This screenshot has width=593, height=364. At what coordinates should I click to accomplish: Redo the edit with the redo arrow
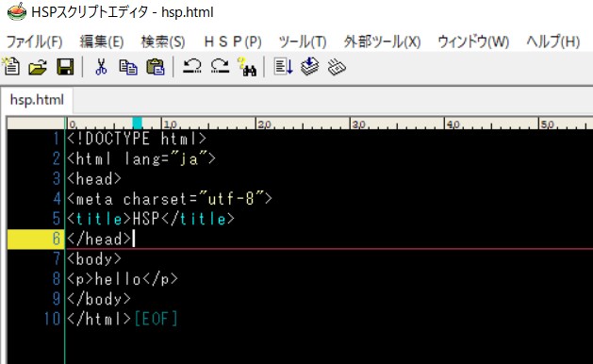220,66
